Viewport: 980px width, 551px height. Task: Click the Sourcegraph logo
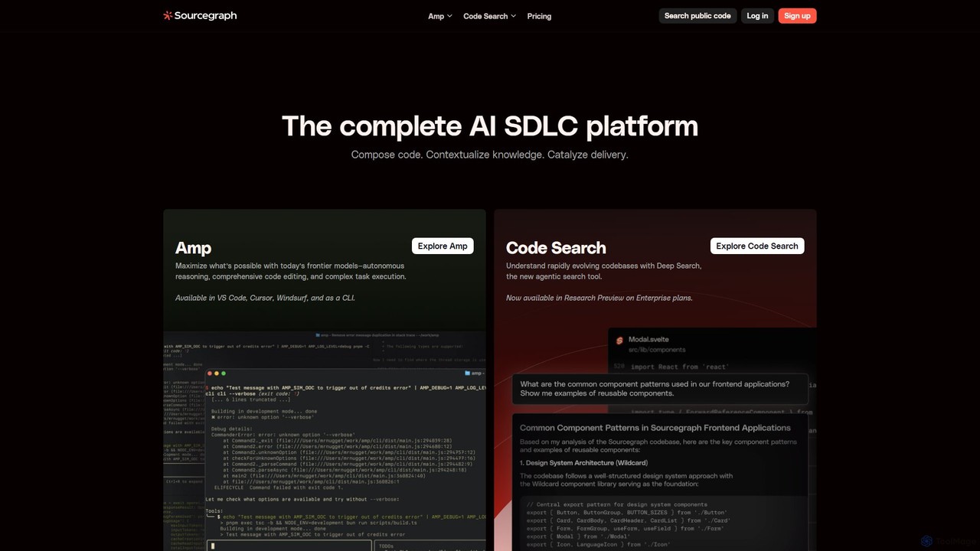[x=200, y=15]
